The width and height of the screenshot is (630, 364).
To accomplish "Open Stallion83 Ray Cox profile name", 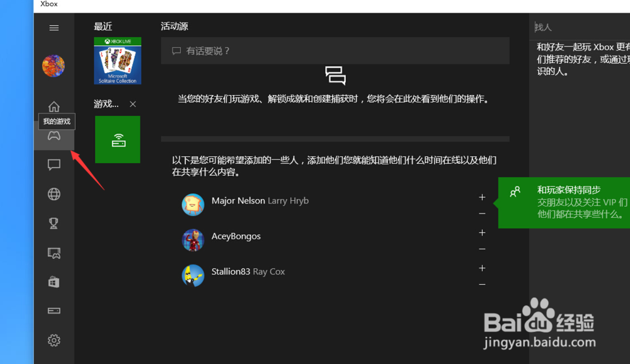I will [x=248, y=271].
